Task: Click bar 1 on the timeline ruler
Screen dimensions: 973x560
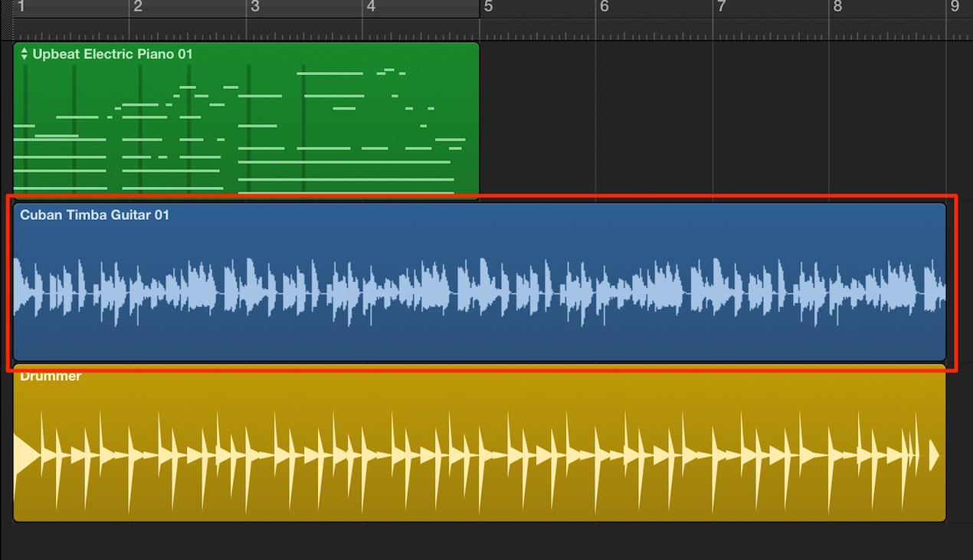Action: coord(21,7)
